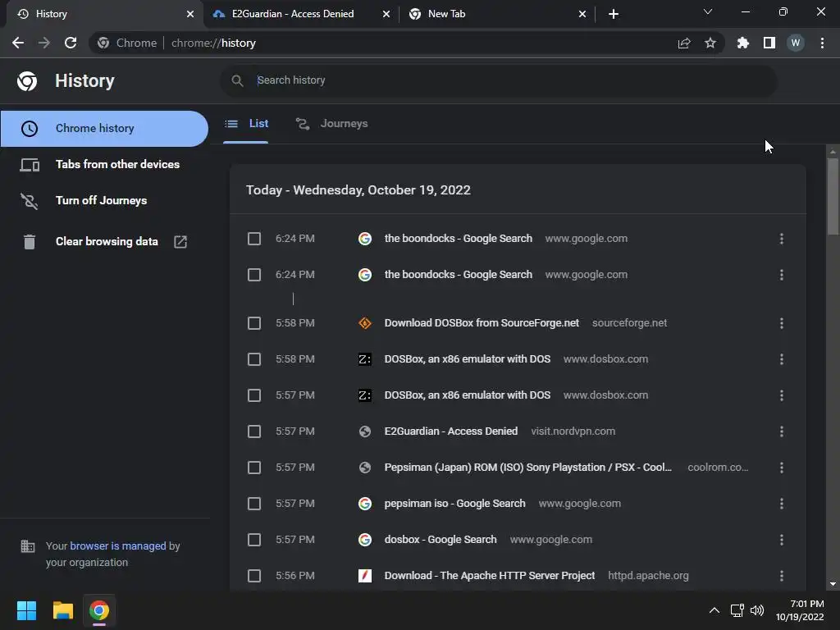
Task: Go back with the browser back arrow
Action: point(18,43)
